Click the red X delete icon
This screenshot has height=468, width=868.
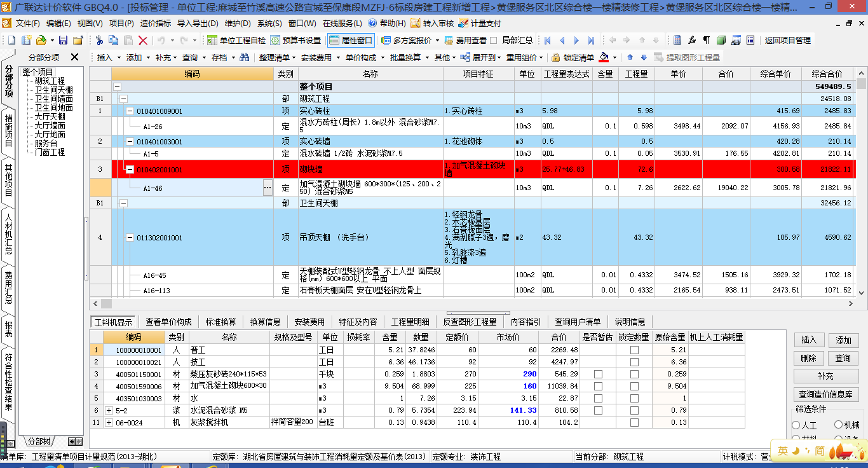tap(143, 40)
